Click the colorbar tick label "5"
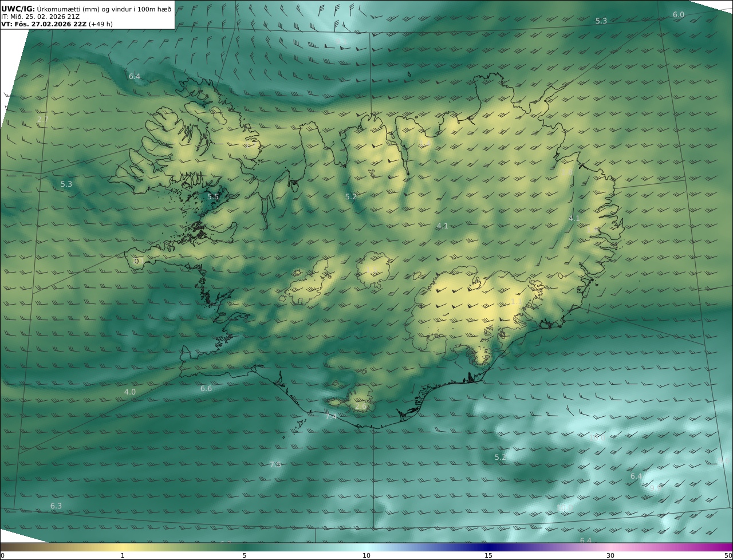Image resolution: width=733 pixels, height=560 pixels. 245,555
